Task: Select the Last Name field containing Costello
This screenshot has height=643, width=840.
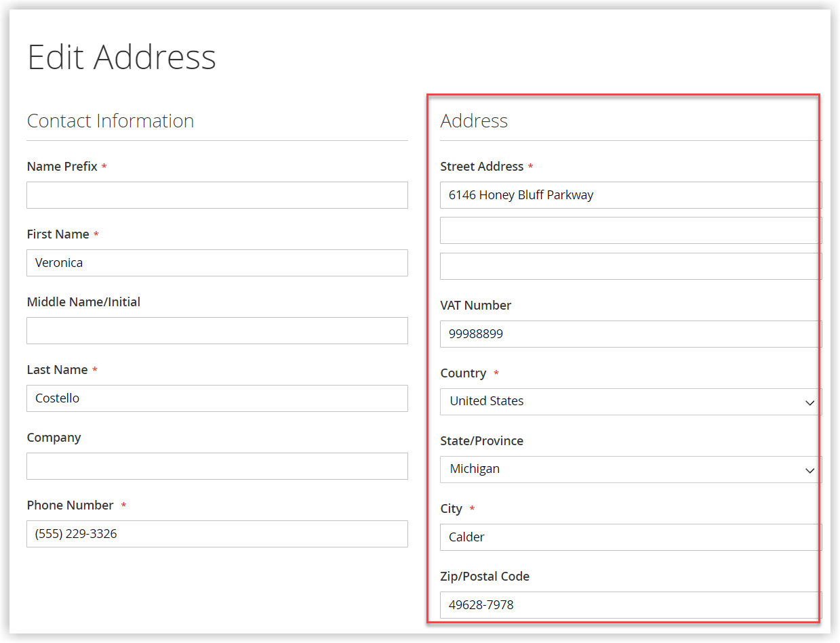Action: (x=217, y=398)
